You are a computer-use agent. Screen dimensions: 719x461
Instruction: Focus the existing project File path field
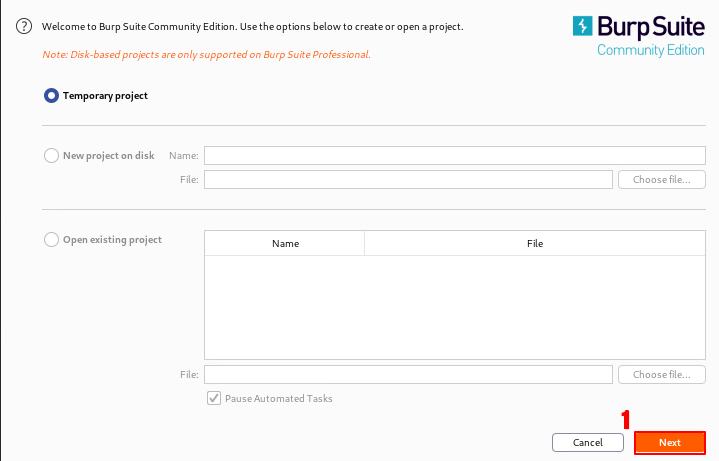click(408, 375)
